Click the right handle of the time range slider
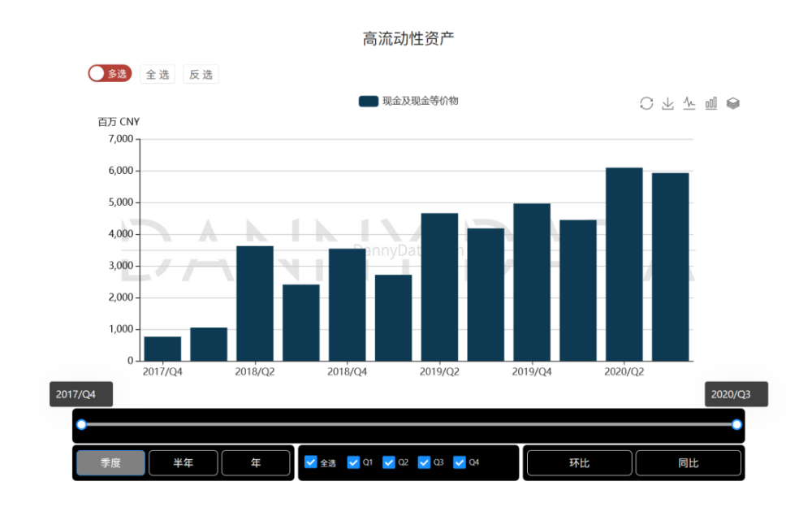Image resolution: width=812 pixels, height=512 pixels. click(736, 424)
